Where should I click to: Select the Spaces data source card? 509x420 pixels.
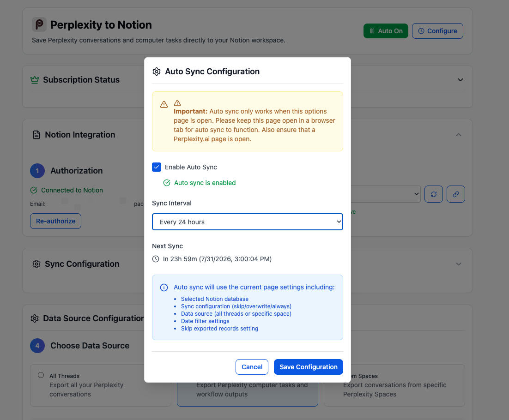[x=394, y=385]
